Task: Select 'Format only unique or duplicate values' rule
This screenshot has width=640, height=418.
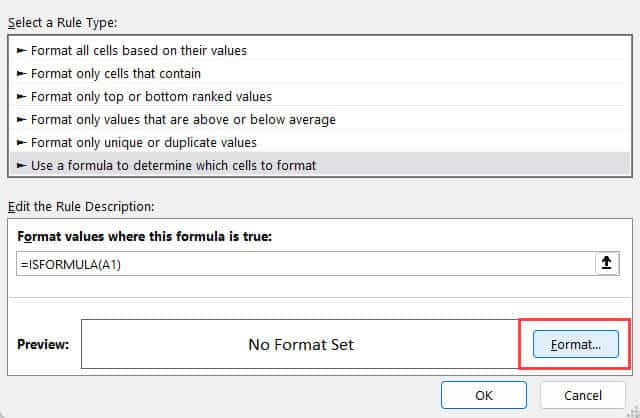Action: [143, 142]
